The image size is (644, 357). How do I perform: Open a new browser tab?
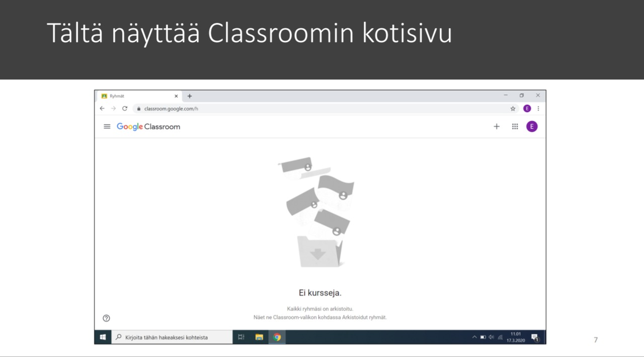190,96
